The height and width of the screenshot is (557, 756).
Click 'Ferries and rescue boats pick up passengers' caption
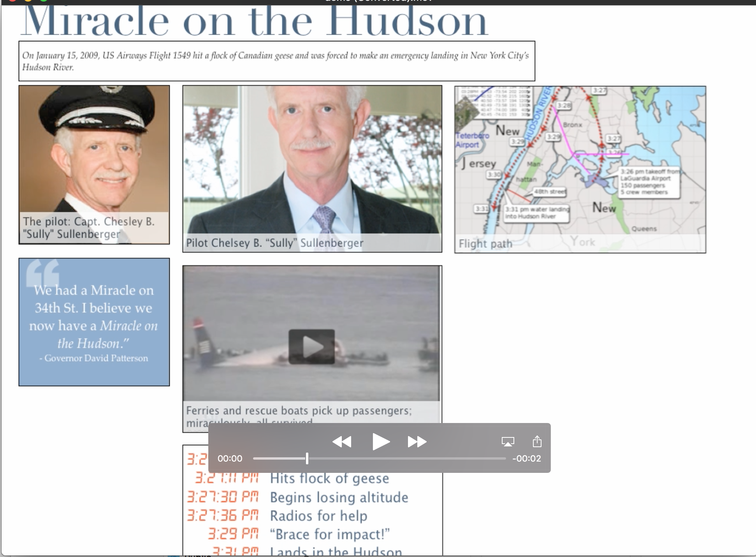(x=299, y=411)
